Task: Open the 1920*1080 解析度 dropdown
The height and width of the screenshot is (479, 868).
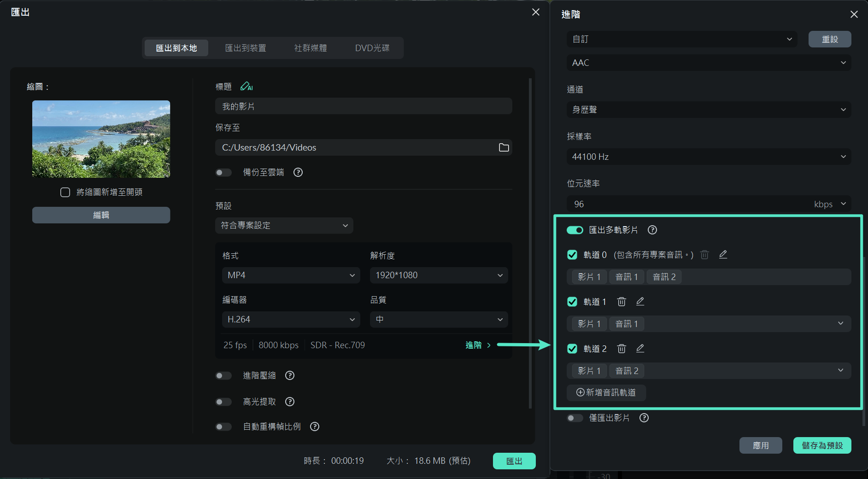Action: [x=438, y=275]
